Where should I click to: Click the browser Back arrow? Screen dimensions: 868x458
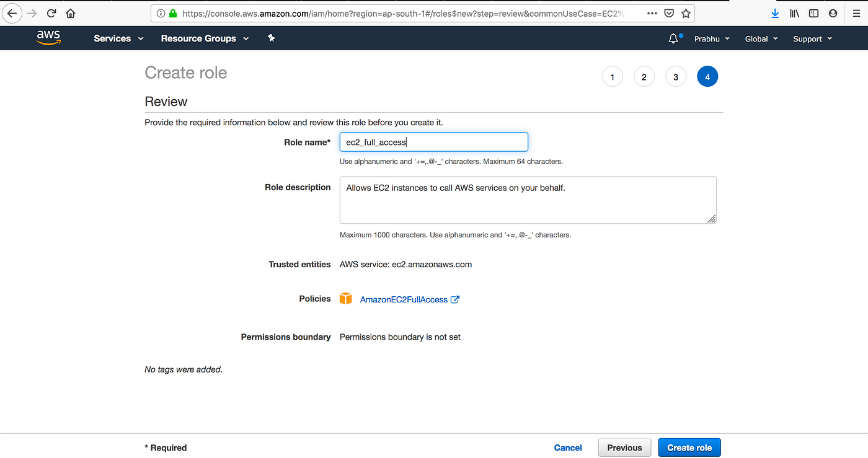[x=12, y=13]
